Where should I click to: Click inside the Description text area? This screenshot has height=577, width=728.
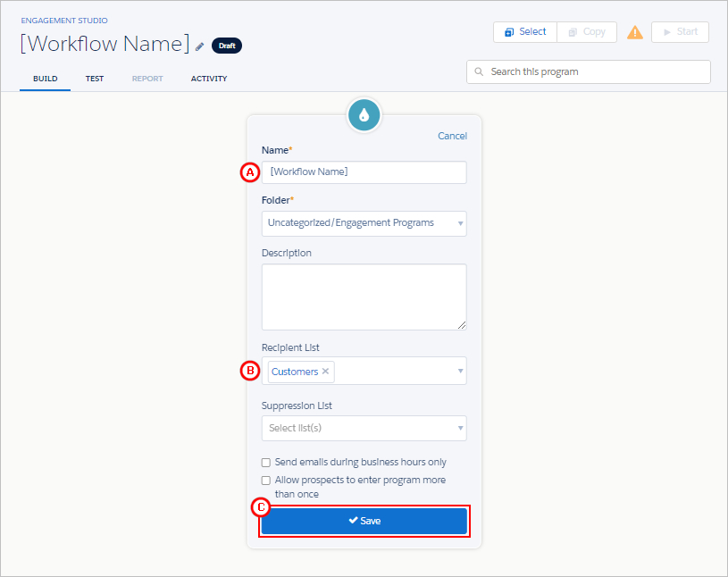[364, 297]
